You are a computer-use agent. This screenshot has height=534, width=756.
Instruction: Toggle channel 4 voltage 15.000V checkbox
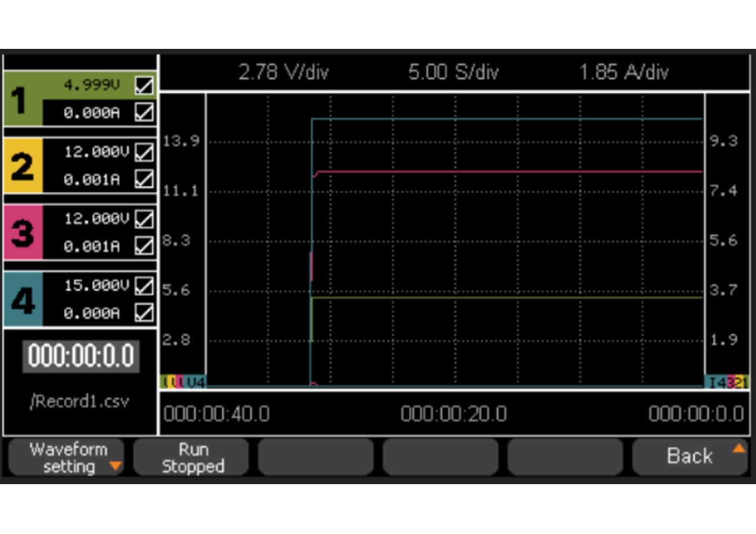click(x=144, y=286)
